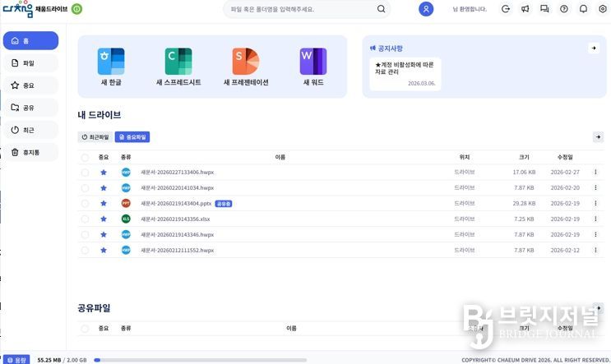
Task: Expand 공지사항 panel with arrow button
Action: pos(593,48)
